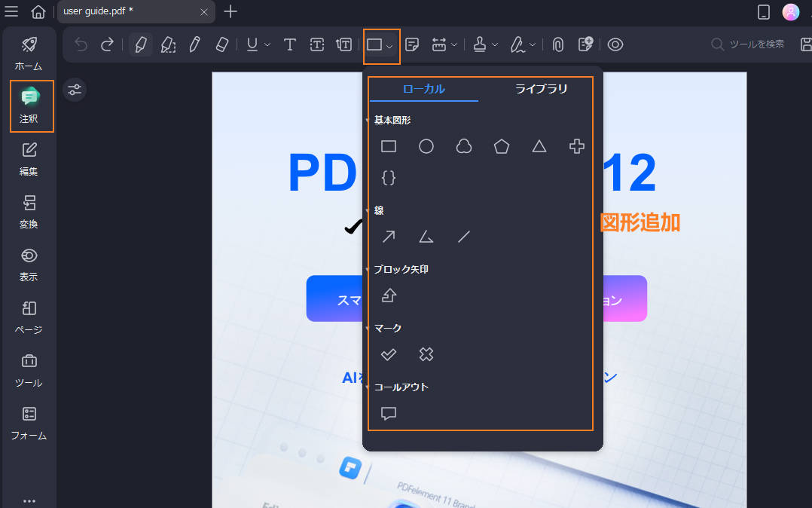Toggle annotation visibility with the eye icon

pos(615,44)
